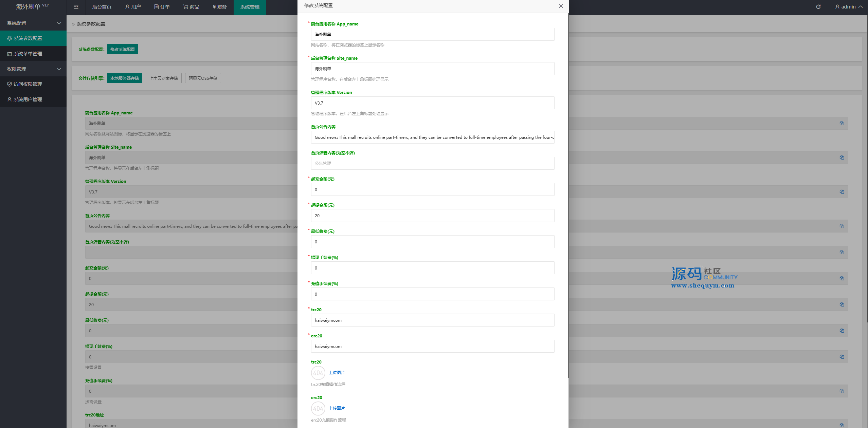This screenshot has height=428, width=868.
Task: Go to 后台首页 tab
Action: (102, 7)
